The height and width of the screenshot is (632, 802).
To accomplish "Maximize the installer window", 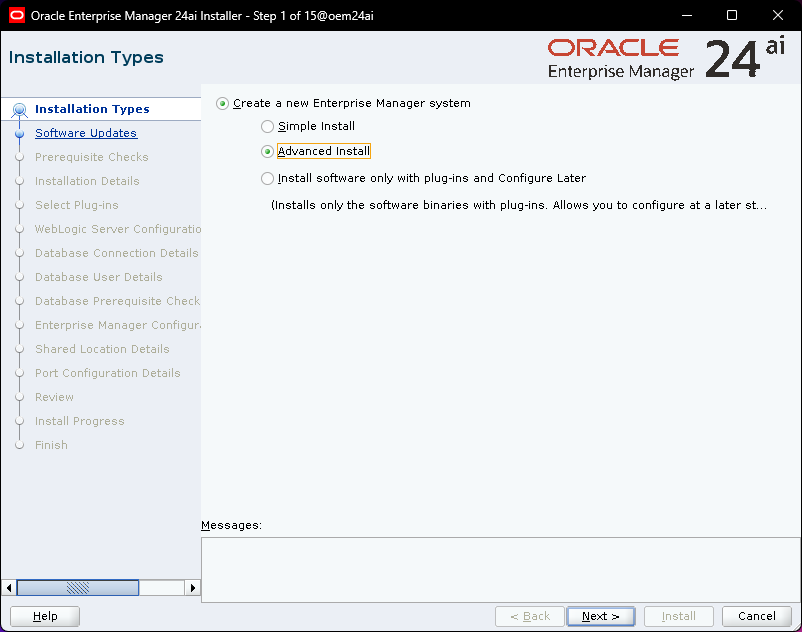I will pyautogui.click(x=731, y=15).
